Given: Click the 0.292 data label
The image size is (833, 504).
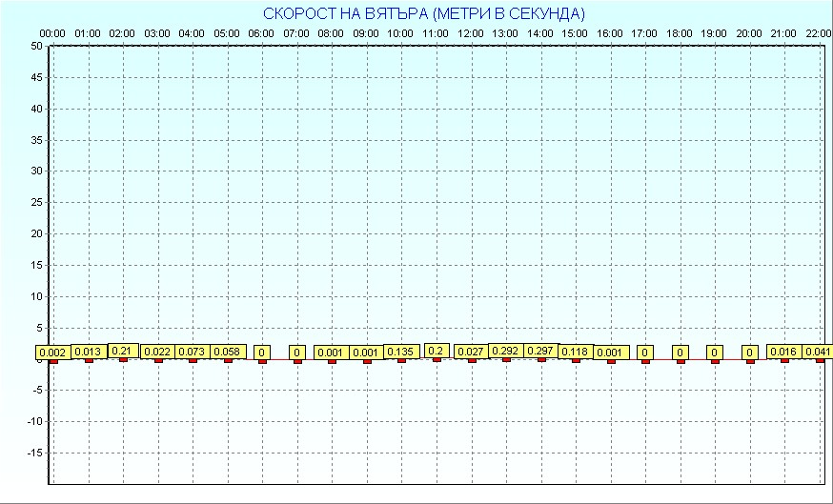Looking at the screenshot, I should pos(505,351).
